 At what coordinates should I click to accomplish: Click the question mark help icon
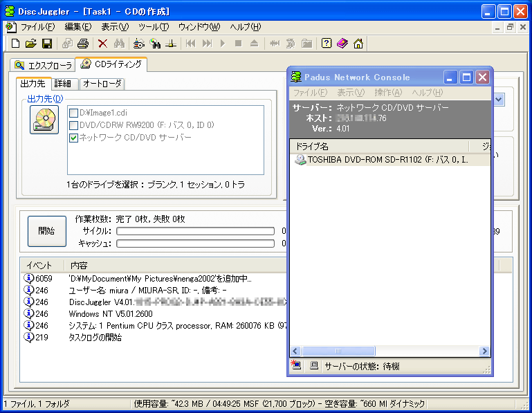click(x=326, y=44)
